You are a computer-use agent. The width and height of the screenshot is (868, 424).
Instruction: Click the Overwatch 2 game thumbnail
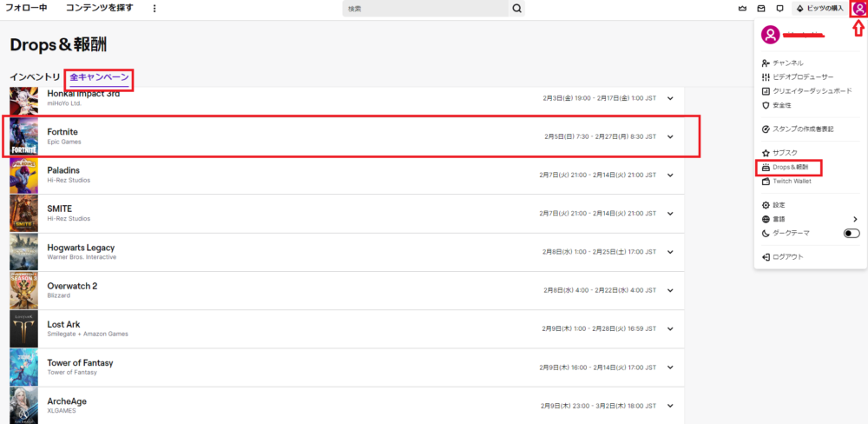23,291
